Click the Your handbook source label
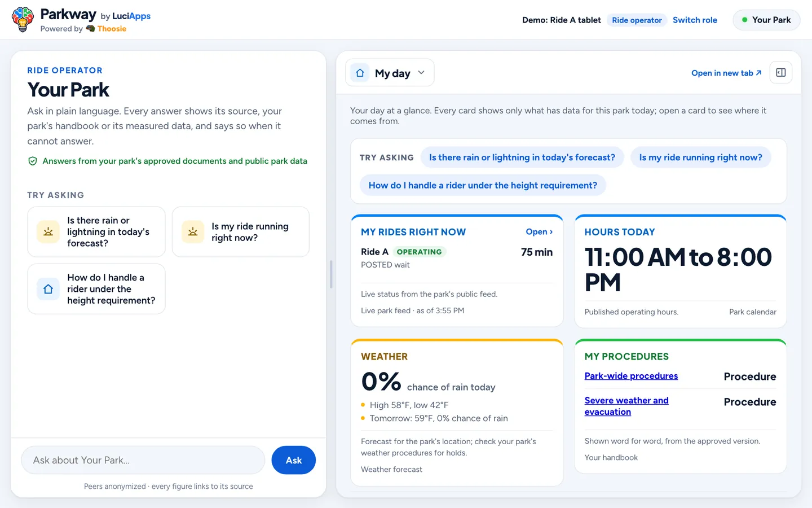The width and height of the screenshot is (812, 508). click(611, 458)
